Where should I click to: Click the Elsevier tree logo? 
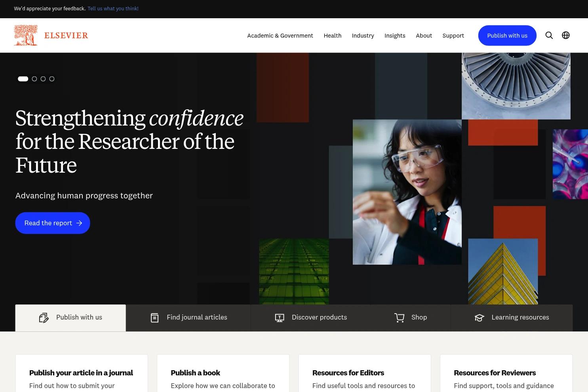click(x=26, y=35)
